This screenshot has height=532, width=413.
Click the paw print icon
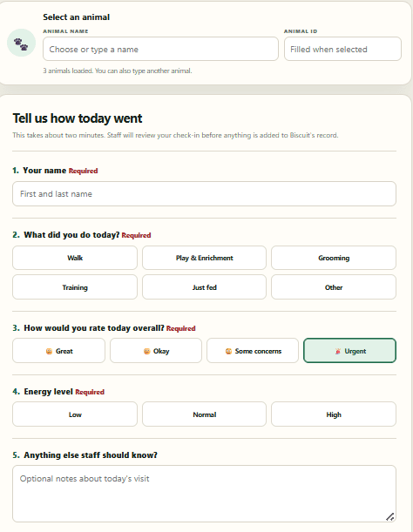coord(21,43)
